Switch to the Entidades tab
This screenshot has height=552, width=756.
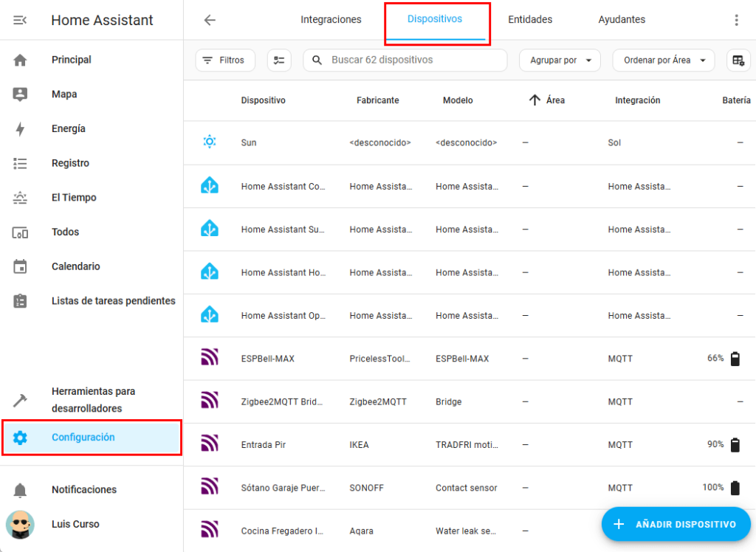(529, 20)
